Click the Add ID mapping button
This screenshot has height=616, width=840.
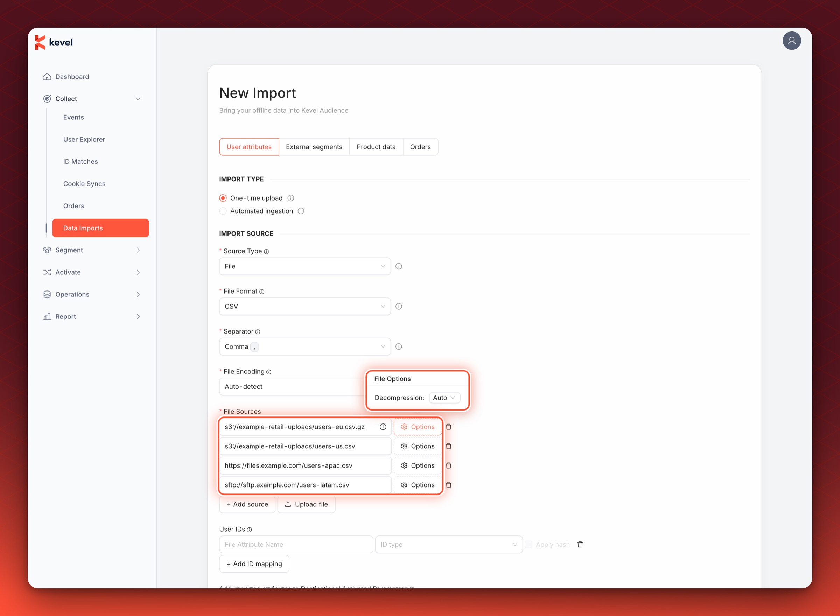254,564
